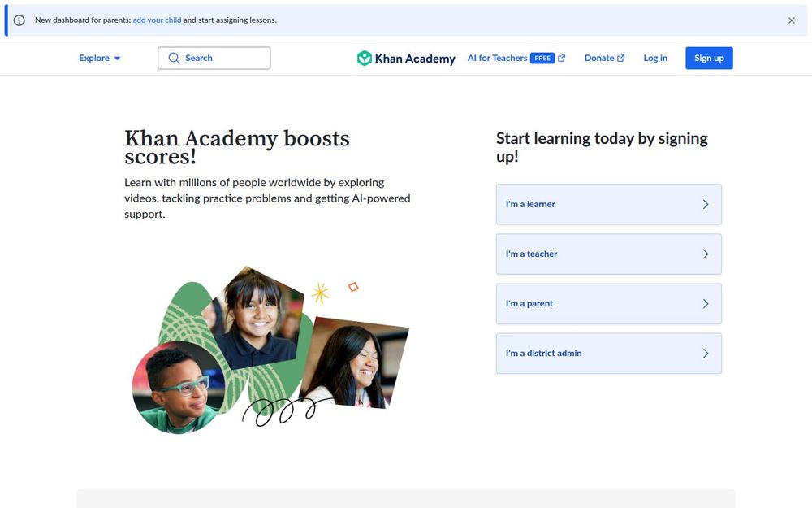Click chevron arrow on 'I'm a parent'
812x508 pixels.
click(x=706, y=304)
